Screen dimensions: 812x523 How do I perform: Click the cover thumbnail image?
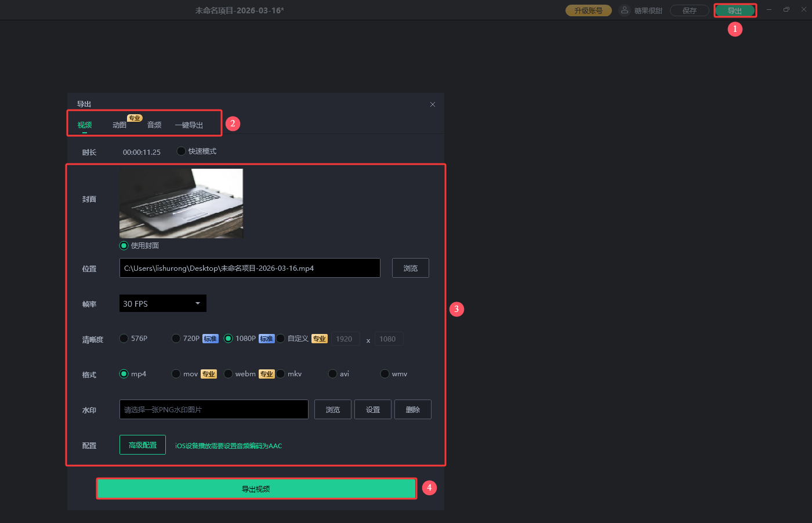tap(181, 204)
